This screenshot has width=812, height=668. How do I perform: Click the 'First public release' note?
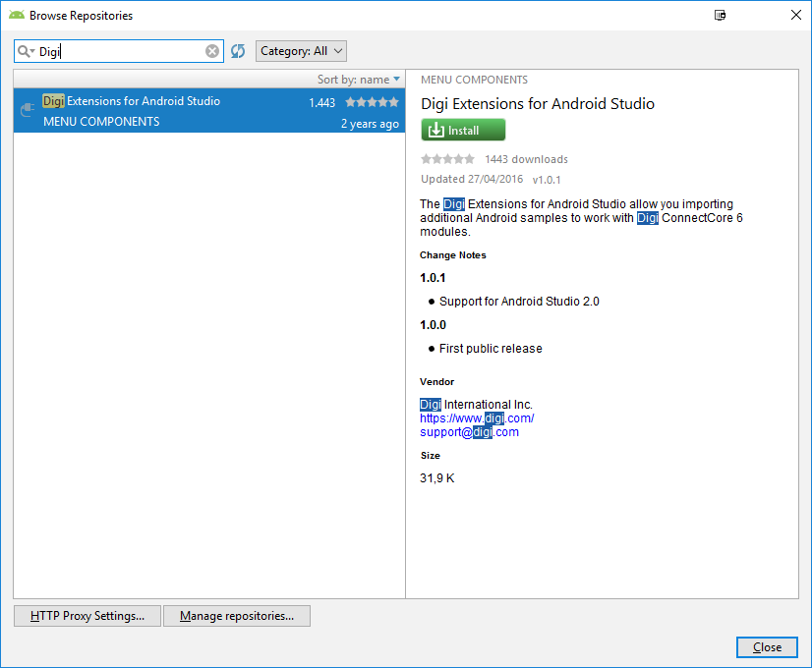(491, 349)
